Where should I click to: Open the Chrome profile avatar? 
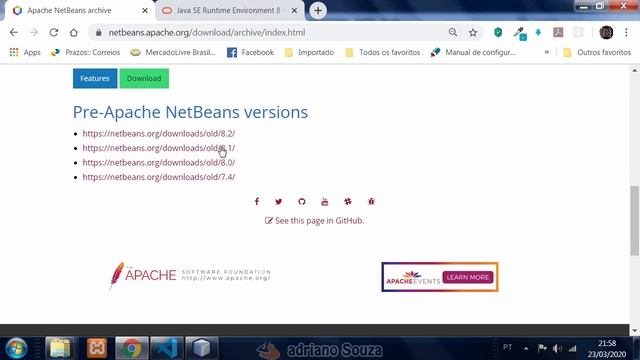coord(606,32)
